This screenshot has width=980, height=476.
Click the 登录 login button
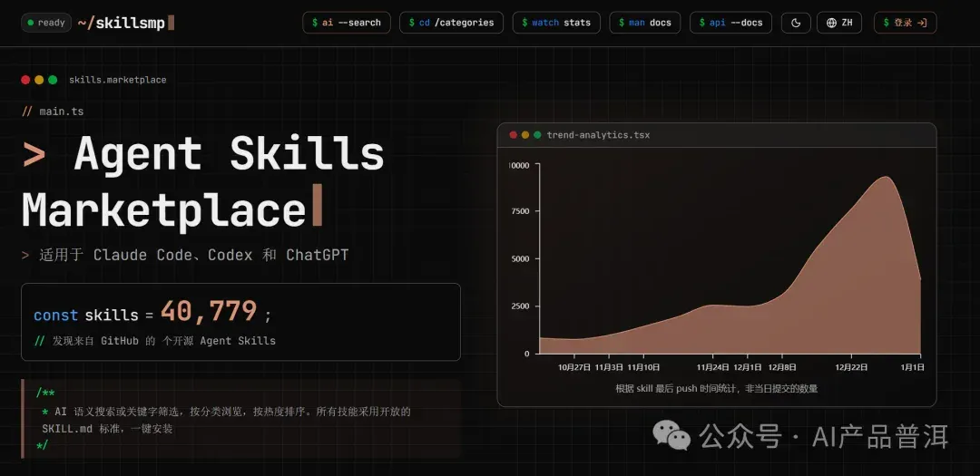point(905,23)
